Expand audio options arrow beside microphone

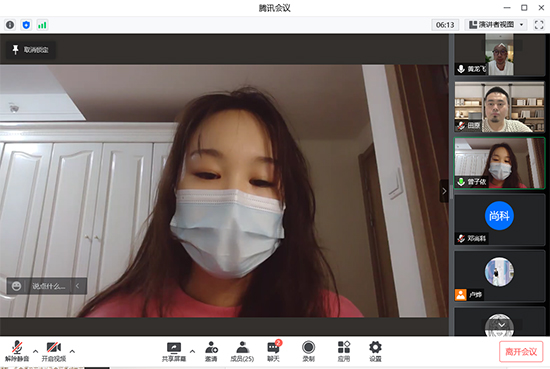pos(35,351)
